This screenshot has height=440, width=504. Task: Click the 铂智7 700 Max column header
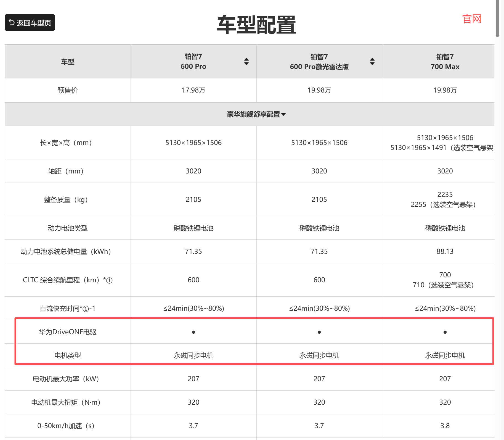445,62
